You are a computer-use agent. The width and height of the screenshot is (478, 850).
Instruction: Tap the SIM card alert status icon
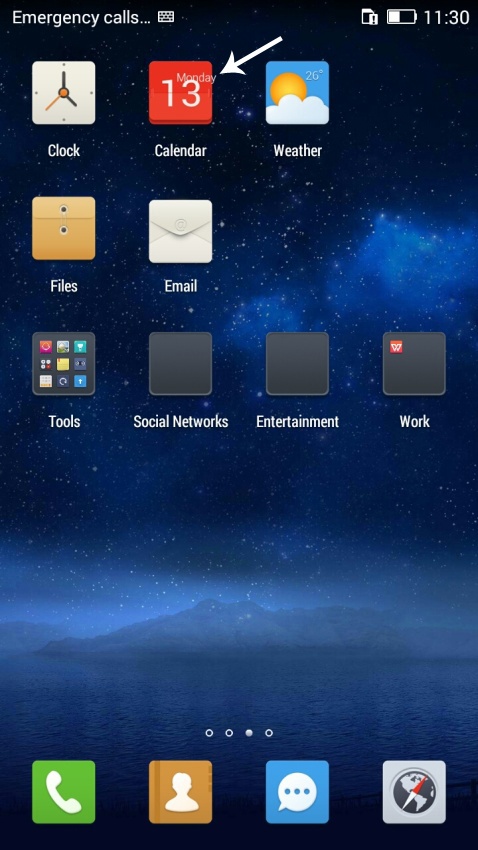tap(370, 17)
